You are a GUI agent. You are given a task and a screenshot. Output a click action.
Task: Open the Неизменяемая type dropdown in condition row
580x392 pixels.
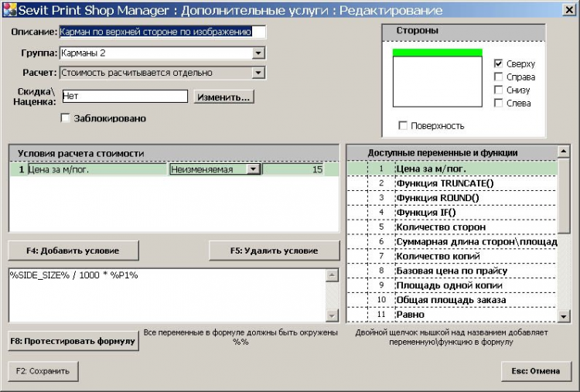click(x=253, y=169)
